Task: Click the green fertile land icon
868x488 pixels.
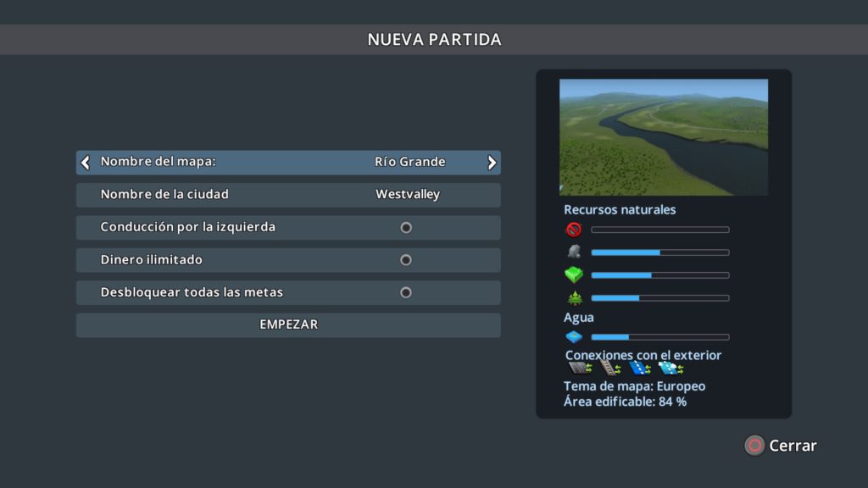Action: coord(574,275)
